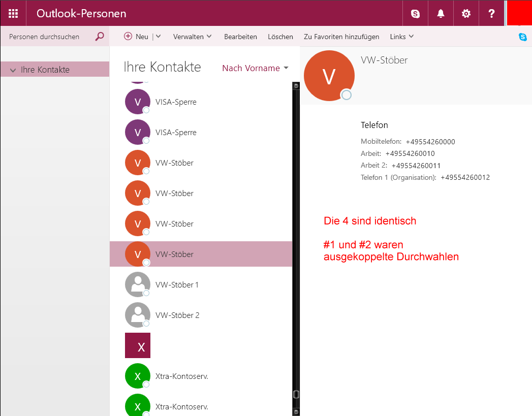Click Arbeit 2 number +49554260011
The width and height of the screenshot is (532, 416).
coord(416,166)
